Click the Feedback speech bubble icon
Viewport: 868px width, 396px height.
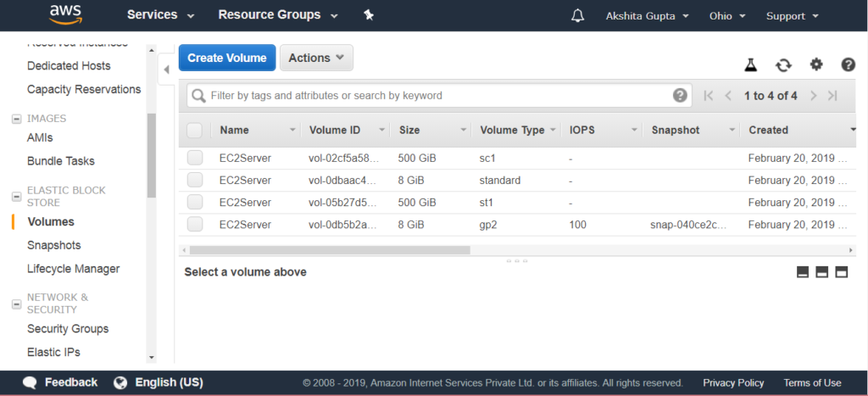30,382
